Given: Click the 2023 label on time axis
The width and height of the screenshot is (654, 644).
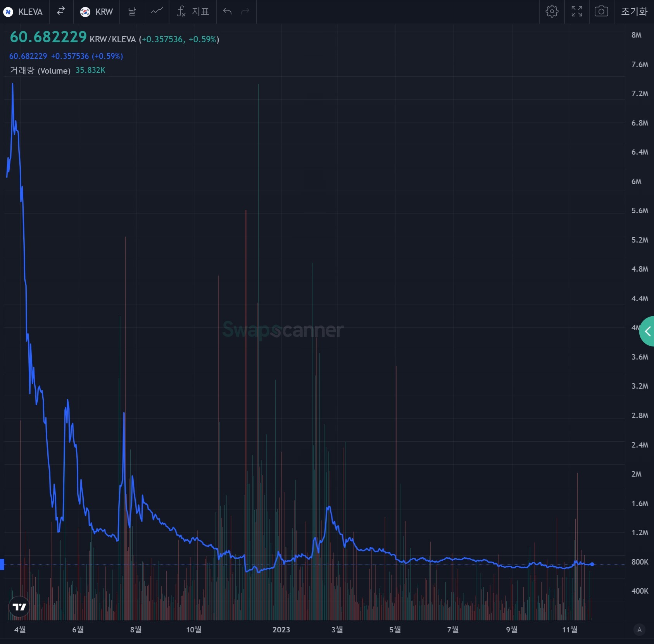Looking at the screenshot, I should tap(281, 630).
